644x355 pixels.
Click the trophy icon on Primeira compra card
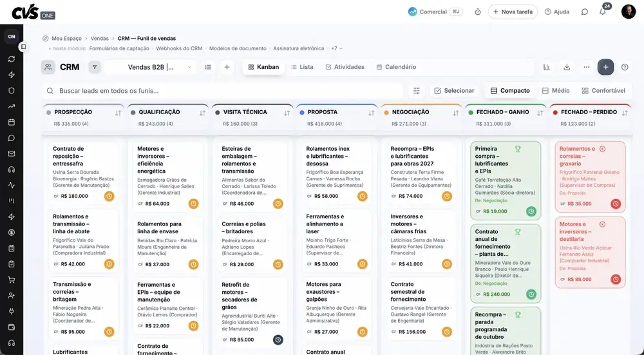pyautogui.click(x=518, y=149)
